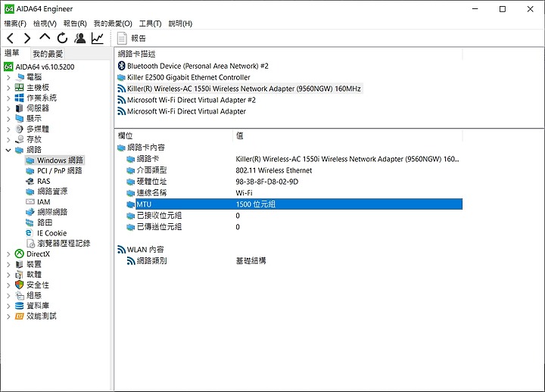545x392 pixels.
Task: Select the highlighted MTU row
Action: coord(299,204)
